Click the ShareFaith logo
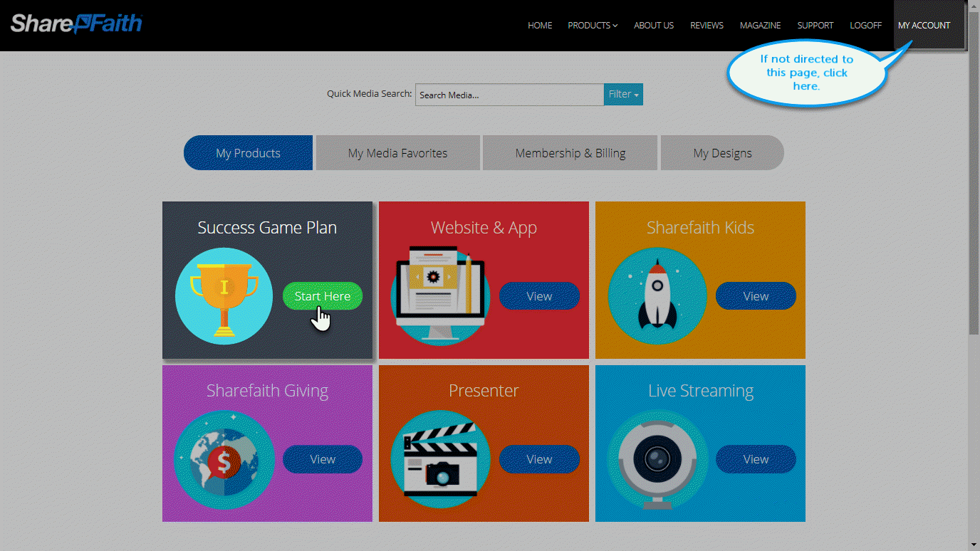 76,23
